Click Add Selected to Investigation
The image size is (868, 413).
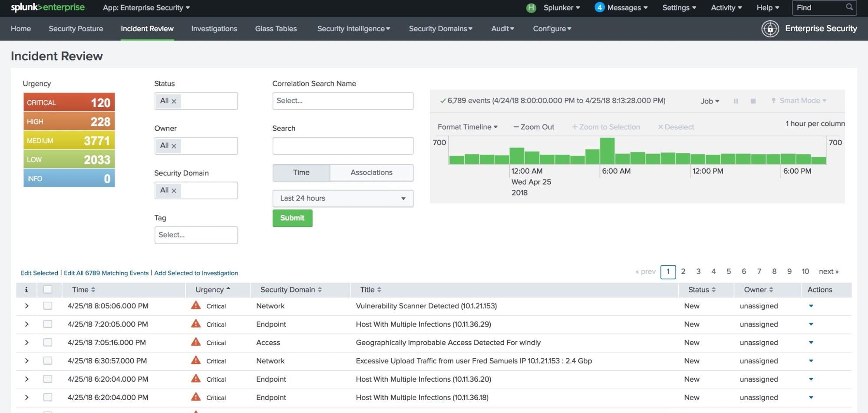click(196, 273)
